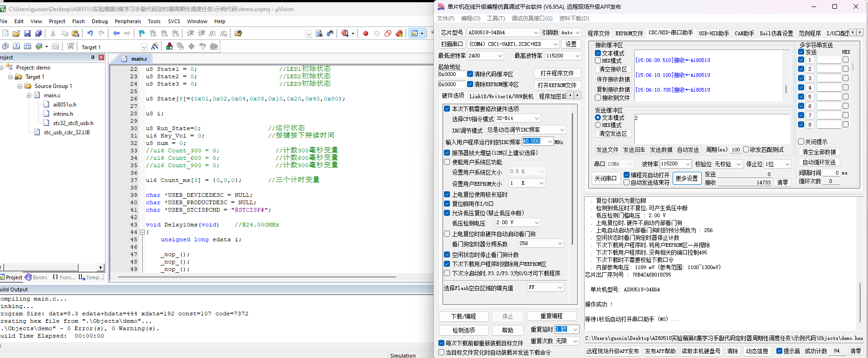Toggle 上电复位使用较长延时 checkbox

447,195
